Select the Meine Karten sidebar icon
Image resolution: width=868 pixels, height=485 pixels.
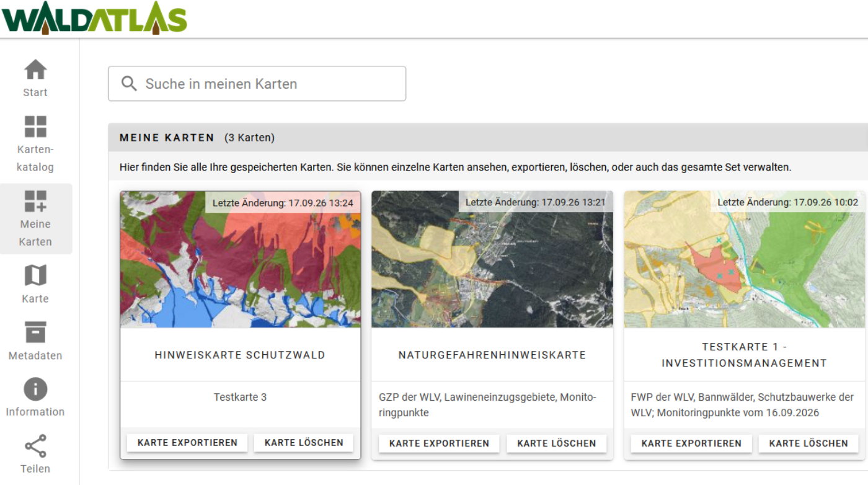(x=35, y=202)
